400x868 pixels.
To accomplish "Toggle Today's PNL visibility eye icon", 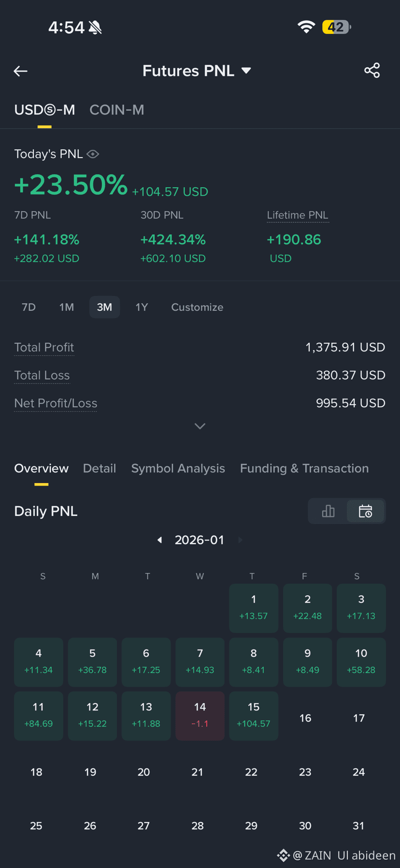I will click(x=93, y=154).
